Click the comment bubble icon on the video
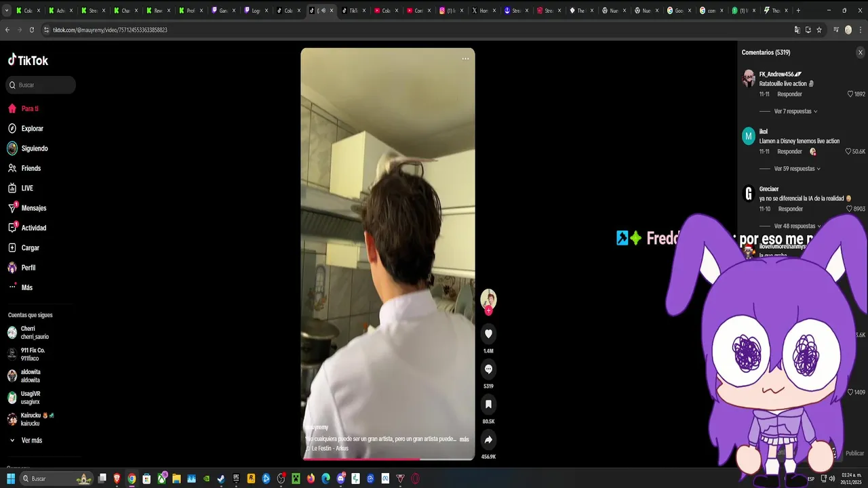Viewport: 868px width, 488px height. coord(488,369)
